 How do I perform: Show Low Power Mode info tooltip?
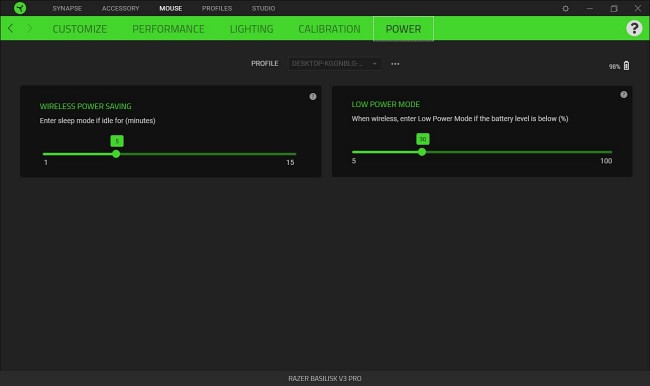tap(623, 95)
